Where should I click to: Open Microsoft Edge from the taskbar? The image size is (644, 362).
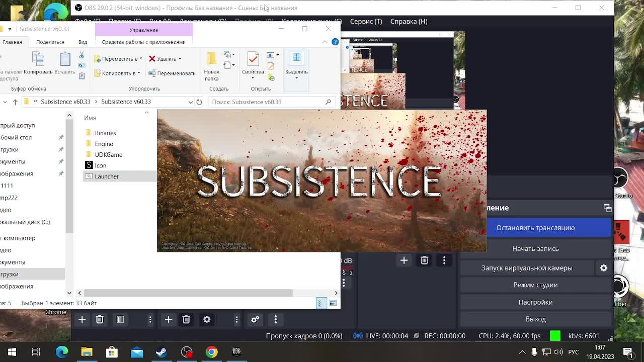tap(62, 352)
